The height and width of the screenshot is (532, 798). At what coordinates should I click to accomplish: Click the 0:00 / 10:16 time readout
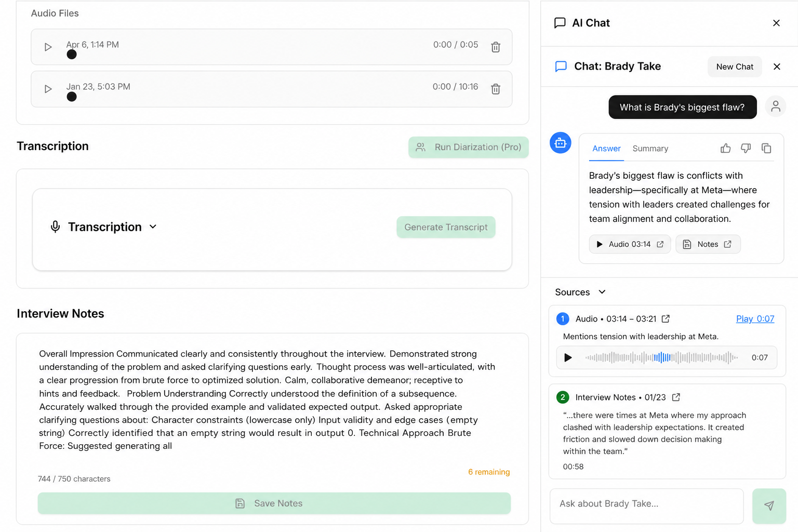[455, 87]
